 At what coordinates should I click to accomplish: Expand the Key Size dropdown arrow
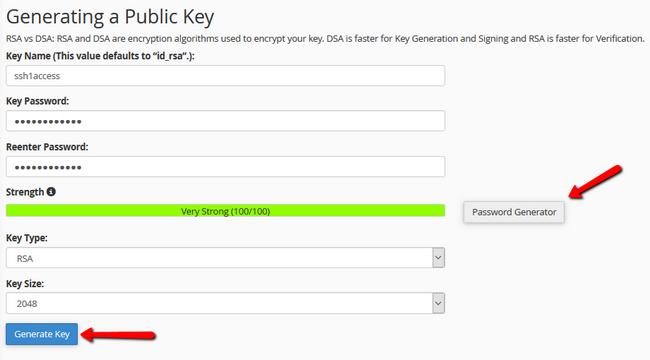pos(438,303)
